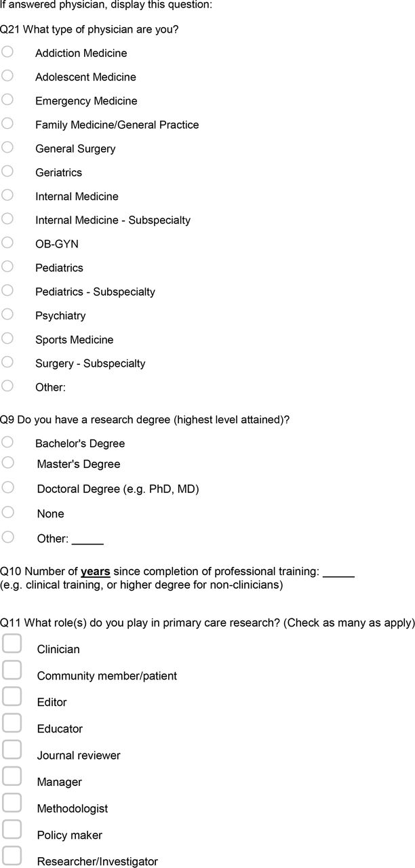Select Doctoral Degree (e.g. PhD, MD)
Image resolution: width=415 pixels, height=868 pixels.
click(7, 487)
